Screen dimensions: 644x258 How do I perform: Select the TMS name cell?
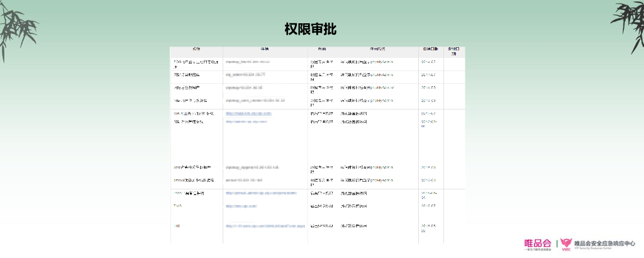[177, 206]
